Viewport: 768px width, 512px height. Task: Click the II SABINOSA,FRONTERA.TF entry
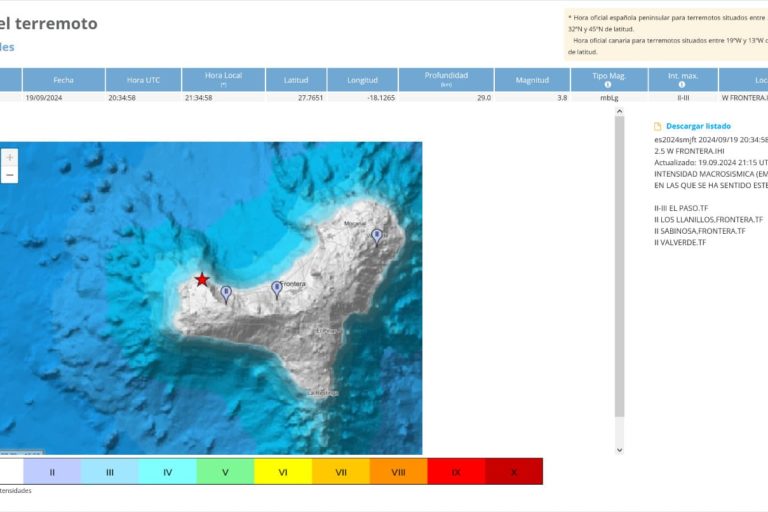pos(700,231)
